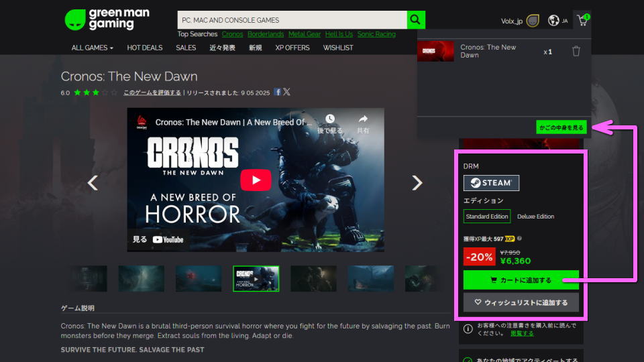Image resolution: width=644 pixels, height=362 pixels.
Task: Click Volx_jp account name
Action: pyautogui.click(x=511, y=21)
